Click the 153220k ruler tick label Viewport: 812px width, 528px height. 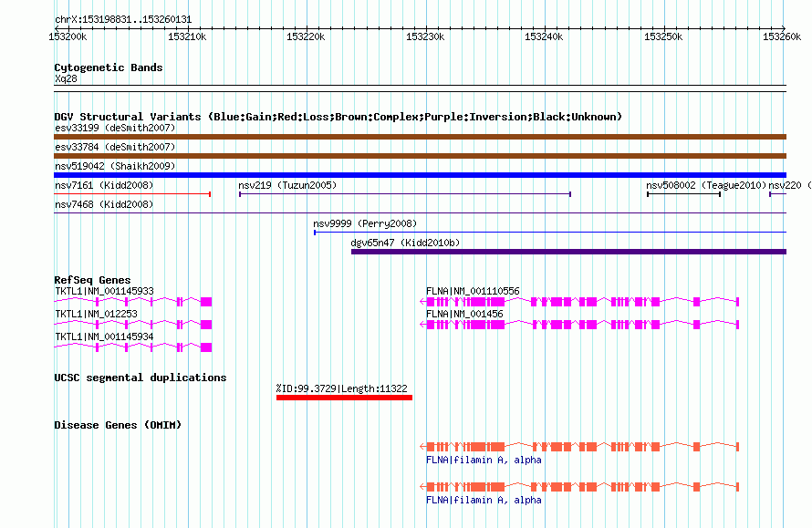pyautogui.click(x=306, y=36)
